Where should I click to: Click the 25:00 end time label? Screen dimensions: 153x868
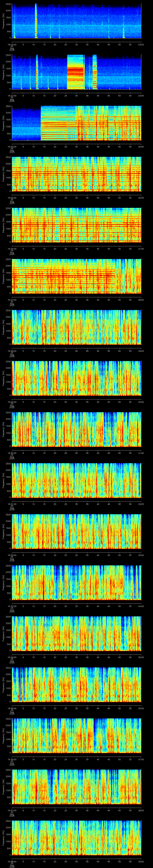[141, 147]
